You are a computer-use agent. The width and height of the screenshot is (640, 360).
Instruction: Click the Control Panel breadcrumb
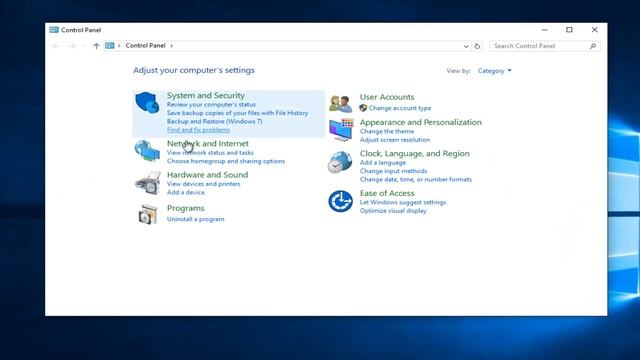[x=145, y=45]
